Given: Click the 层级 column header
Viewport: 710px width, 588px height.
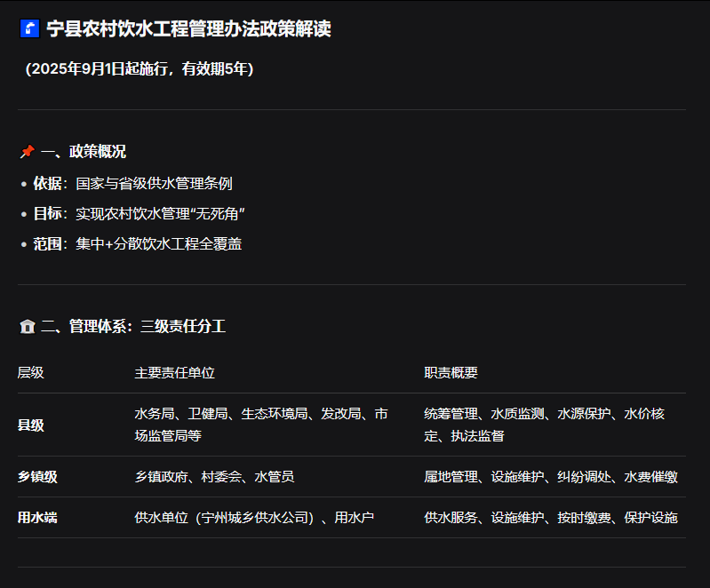Looking at the screenshot, I should tap(31, 373).
